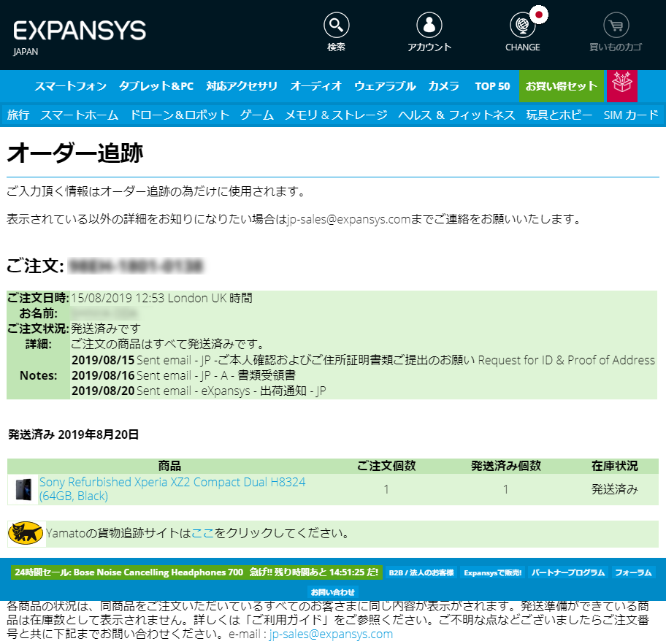The width and height of the screenshot is (666, 644).
Task: Click Expansysで販売! button
Action: pyautogui.click(x=493, y=572)
